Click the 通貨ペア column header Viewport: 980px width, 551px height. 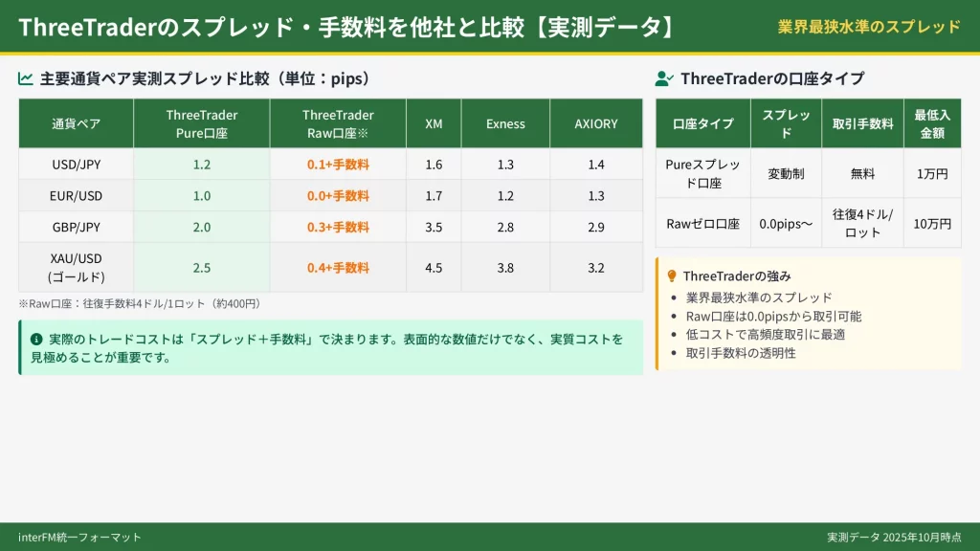76,123
